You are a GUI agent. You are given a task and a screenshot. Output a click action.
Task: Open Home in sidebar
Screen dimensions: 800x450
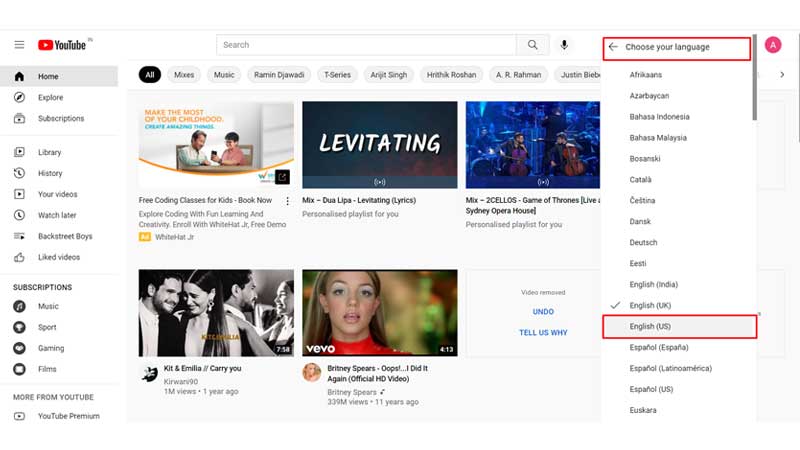click(59, 77)
